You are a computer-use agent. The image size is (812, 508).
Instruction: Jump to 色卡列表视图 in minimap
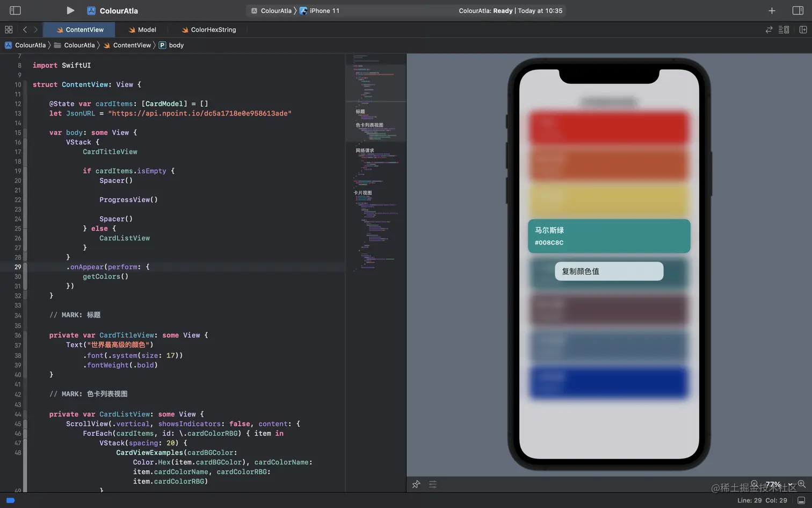point(369,125)
